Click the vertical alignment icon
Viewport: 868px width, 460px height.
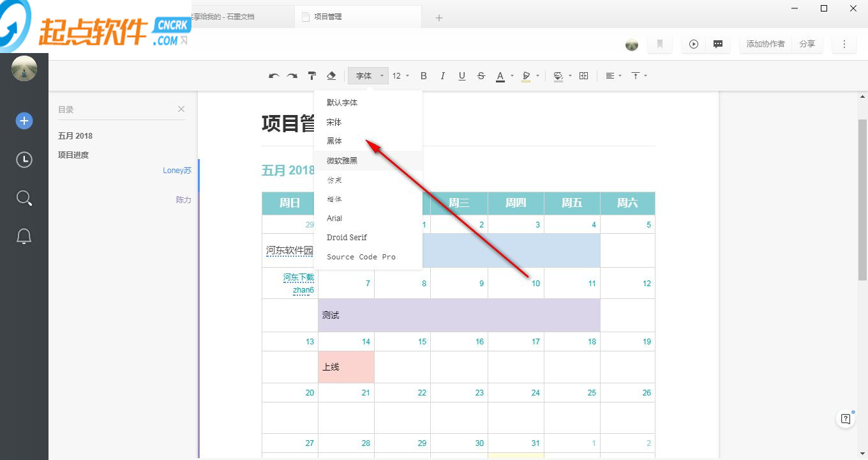click(x=636, y=76)
